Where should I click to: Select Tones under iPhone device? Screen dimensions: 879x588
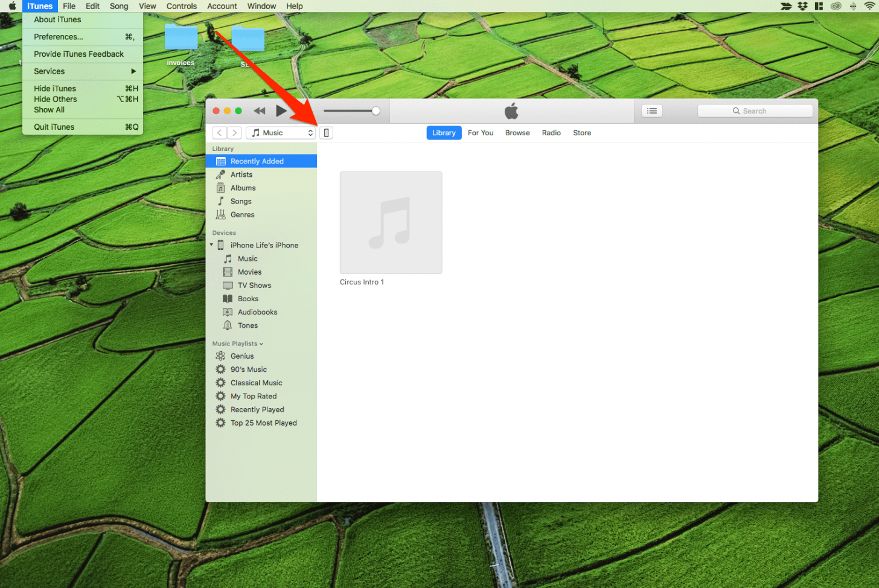[x=248, y=325]
